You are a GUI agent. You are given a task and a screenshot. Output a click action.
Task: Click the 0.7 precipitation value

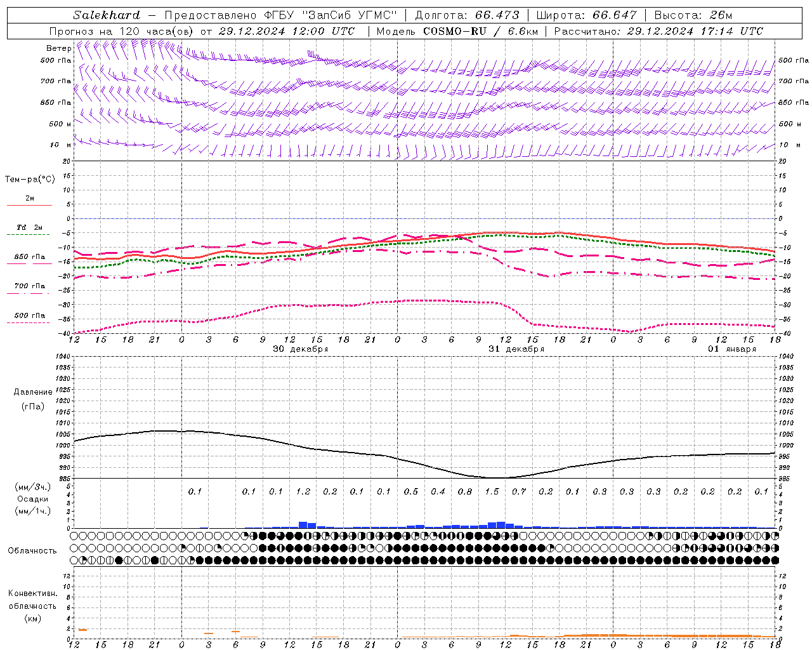click(x=519, y=491)
